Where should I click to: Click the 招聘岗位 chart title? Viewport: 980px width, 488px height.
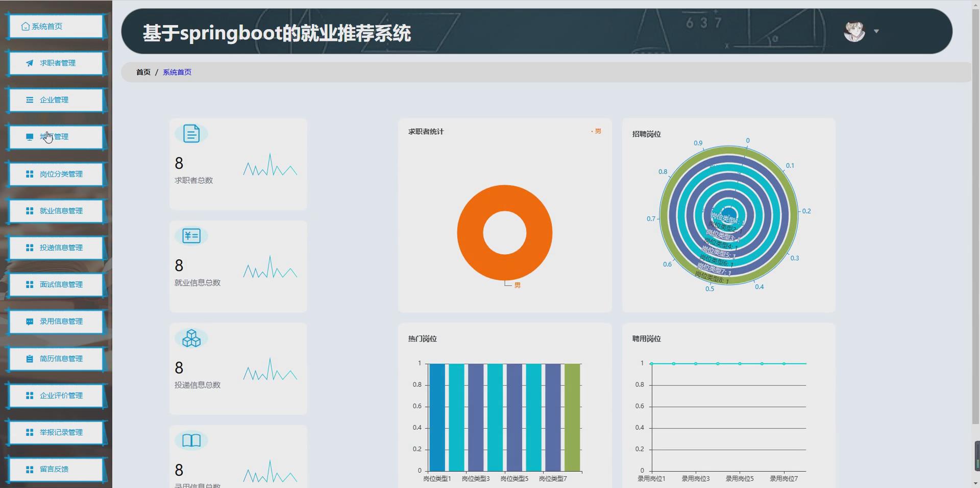(647, 134)
